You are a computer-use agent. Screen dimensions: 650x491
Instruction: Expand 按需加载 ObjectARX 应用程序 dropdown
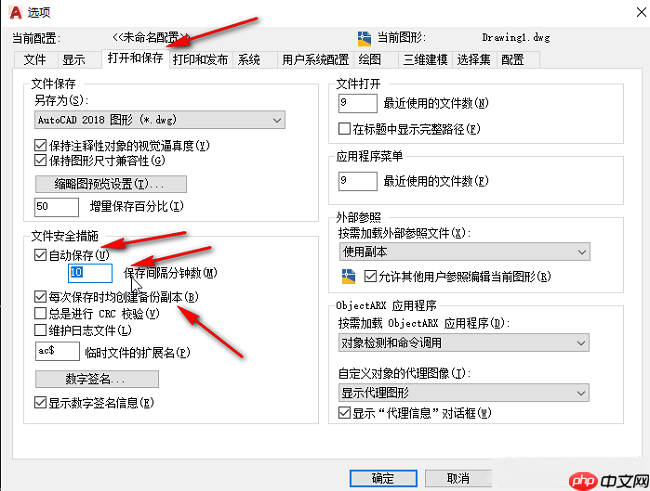click(x=463, y=343)
